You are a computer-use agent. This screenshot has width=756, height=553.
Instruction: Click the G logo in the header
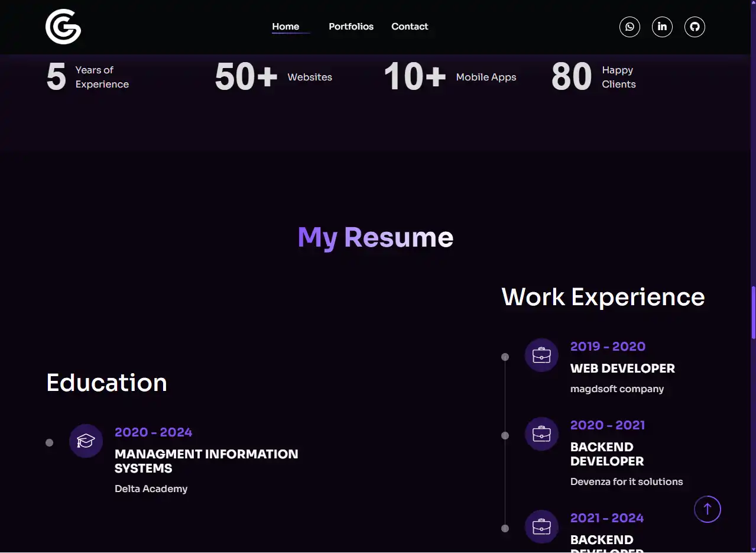(x=63, y=27)
